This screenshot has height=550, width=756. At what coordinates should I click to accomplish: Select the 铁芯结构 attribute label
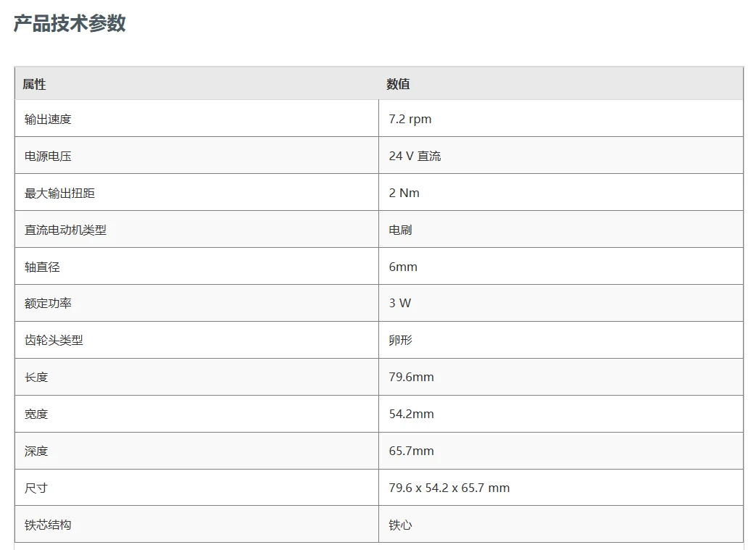coord(48,525)
